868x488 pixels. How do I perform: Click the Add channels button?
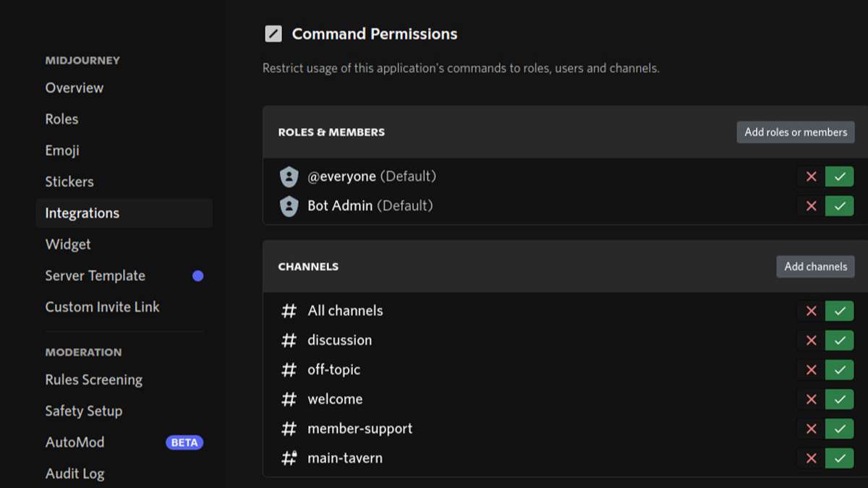[x=815, y=267]
